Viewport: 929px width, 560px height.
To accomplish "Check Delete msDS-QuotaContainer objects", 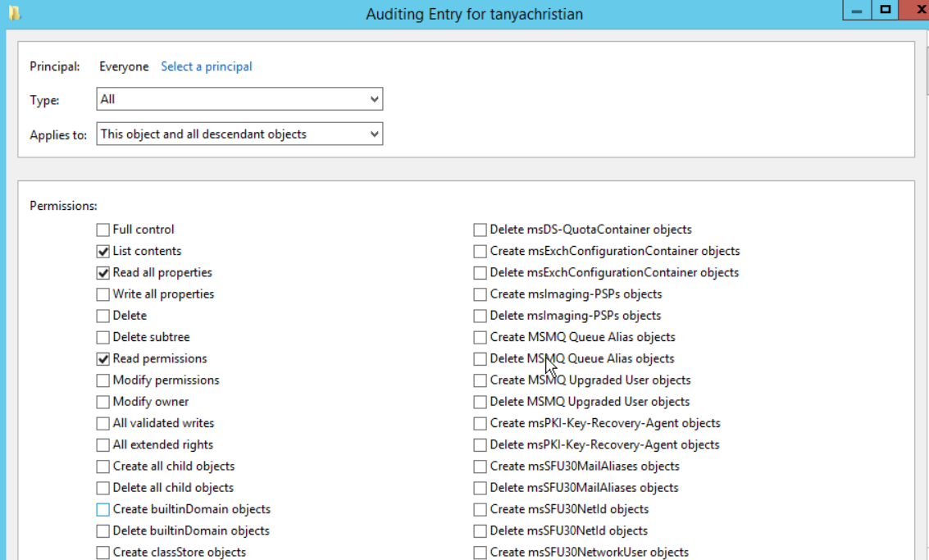I will click(x=480, y=230).
